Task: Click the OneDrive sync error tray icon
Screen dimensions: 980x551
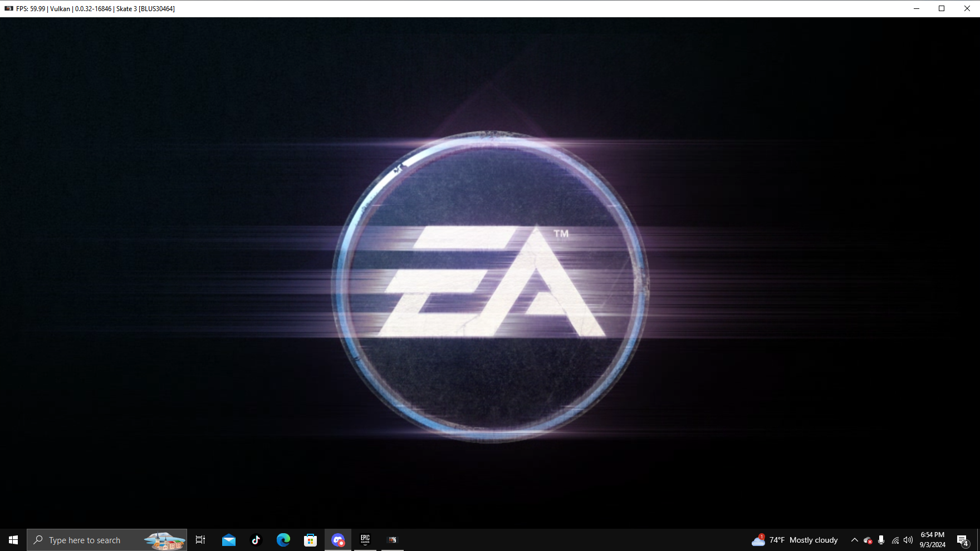Action: pos(868,540)
